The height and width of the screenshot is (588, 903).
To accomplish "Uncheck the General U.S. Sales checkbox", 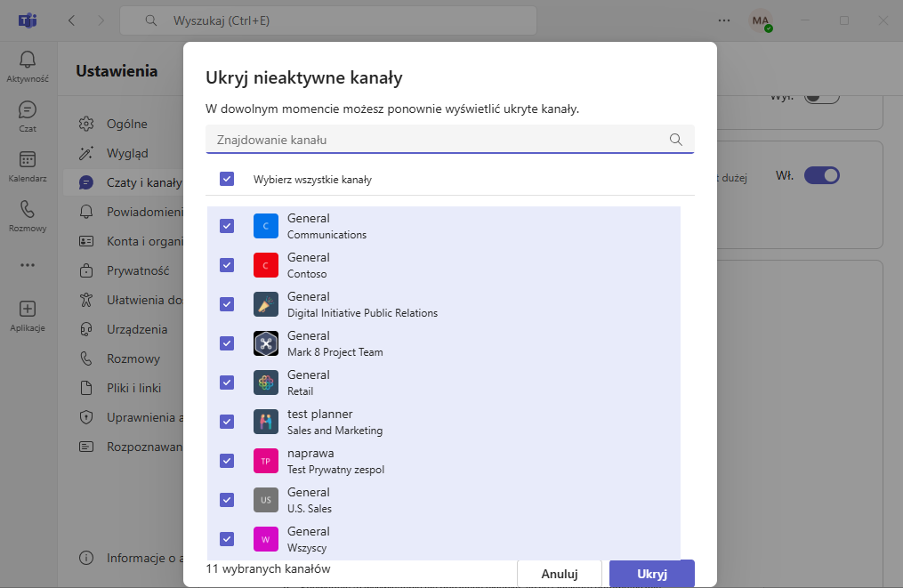I will click(227, 501).
